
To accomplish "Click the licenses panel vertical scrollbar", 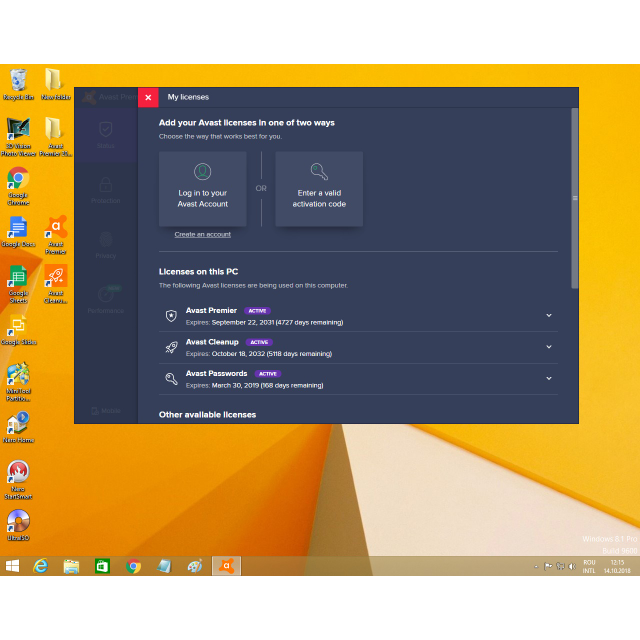I will click(575, 198).
